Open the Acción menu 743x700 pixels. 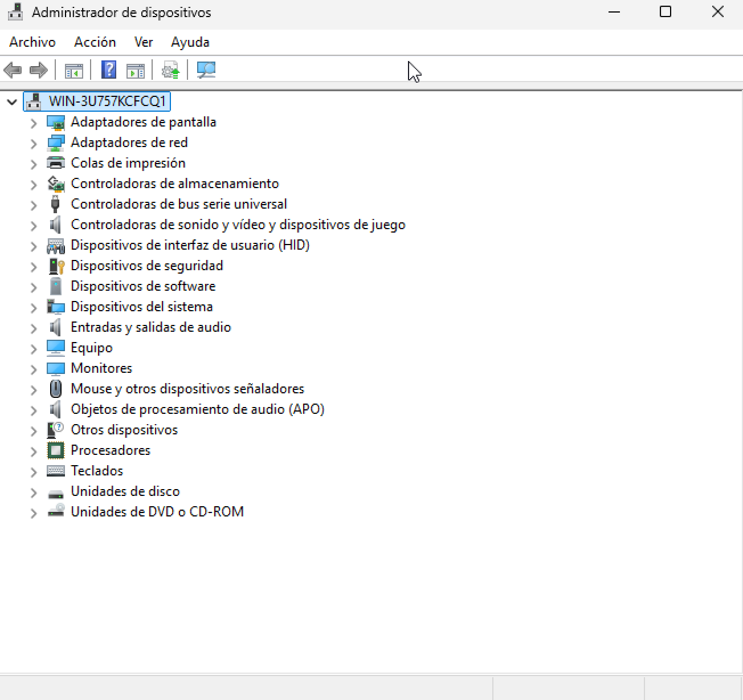pyautogui.click(x=95, y=42)
